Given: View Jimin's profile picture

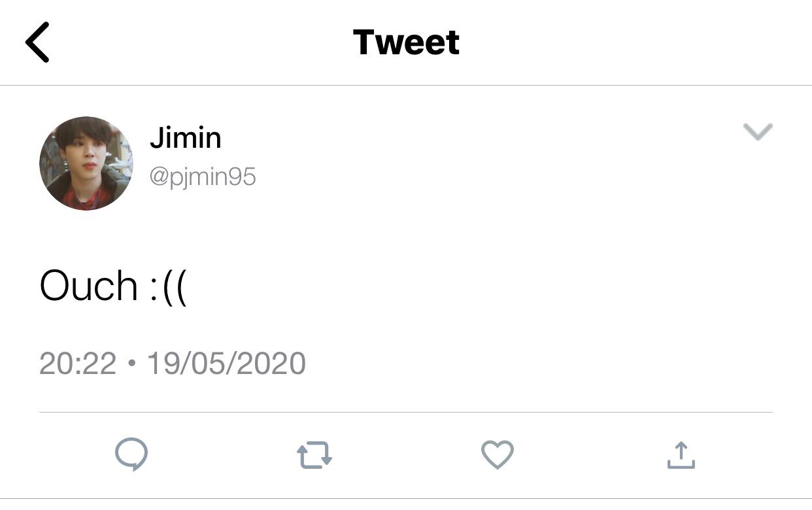Looking at the screenshot, I should pos(86,163).
